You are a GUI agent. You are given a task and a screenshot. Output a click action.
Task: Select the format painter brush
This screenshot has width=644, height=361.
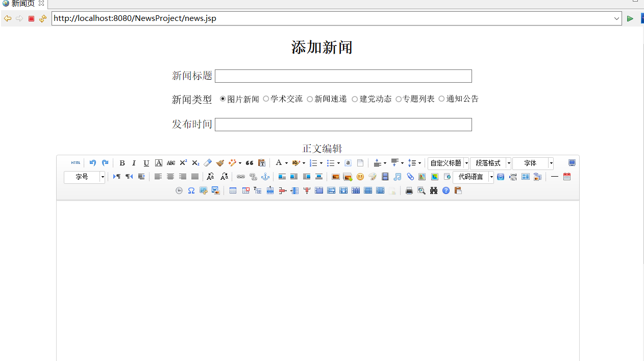pyautogui.click(x=220, y=163)
